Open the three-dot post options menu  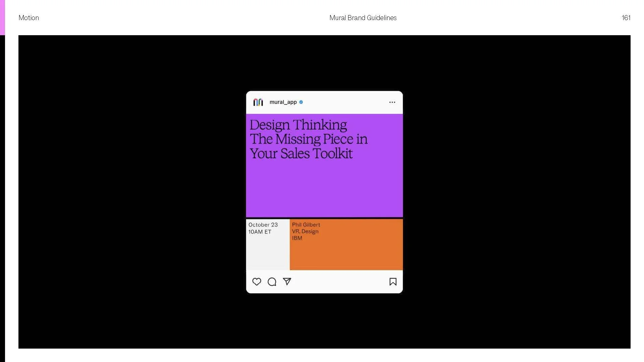click(392, 102)
